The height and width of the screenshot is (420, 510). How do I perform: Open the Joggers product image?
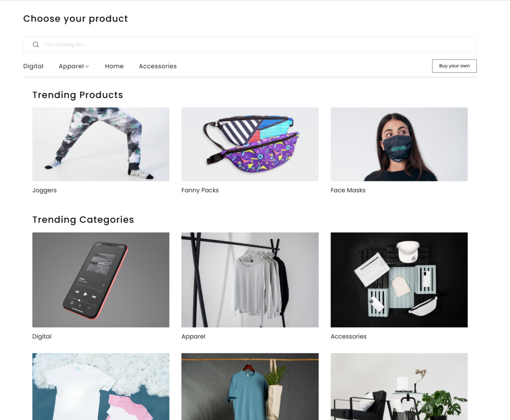(x=101, y=144)
